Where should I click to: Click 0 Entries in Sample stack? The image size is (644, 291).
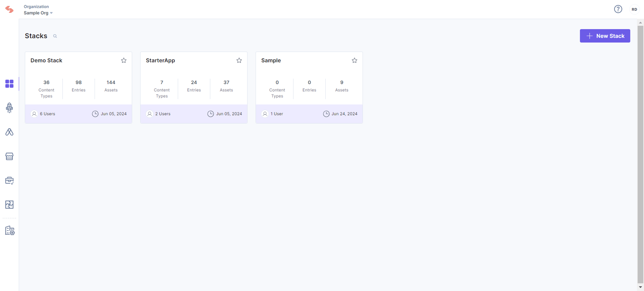[309, 86]
